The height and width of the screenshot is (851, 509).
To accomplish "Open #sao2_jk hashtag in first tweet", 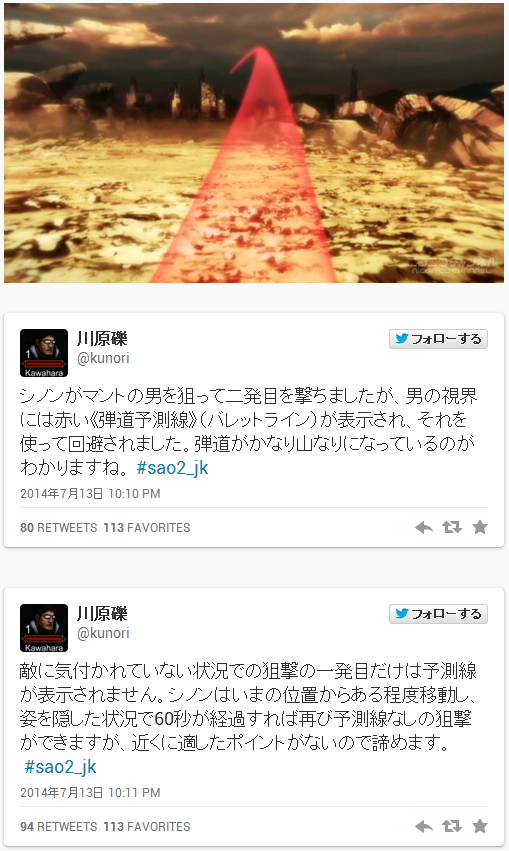I will coord(172,468).
